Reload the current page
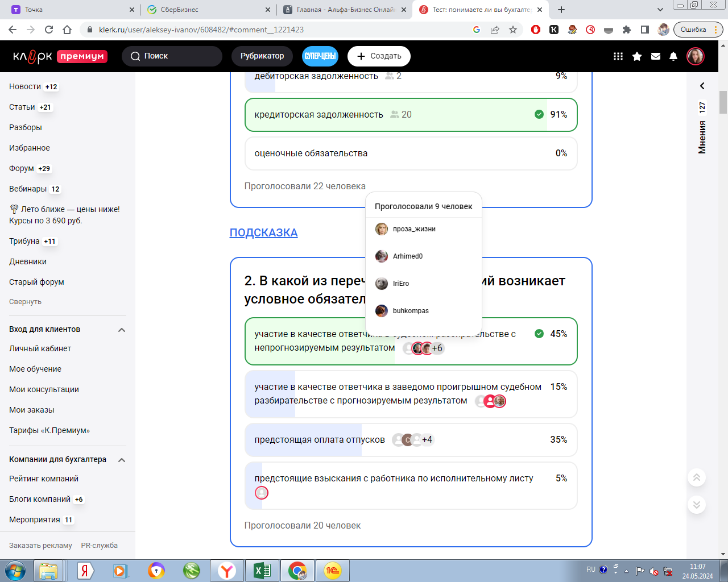The image size is (728, 582). coord(49,30)
